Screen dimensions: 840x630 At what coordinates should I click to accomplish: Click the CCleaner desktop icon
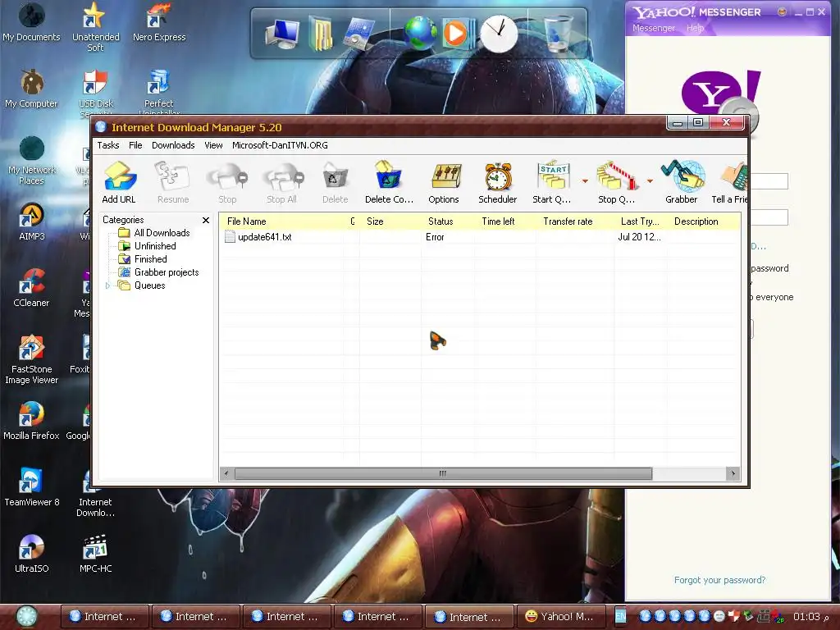32,288
